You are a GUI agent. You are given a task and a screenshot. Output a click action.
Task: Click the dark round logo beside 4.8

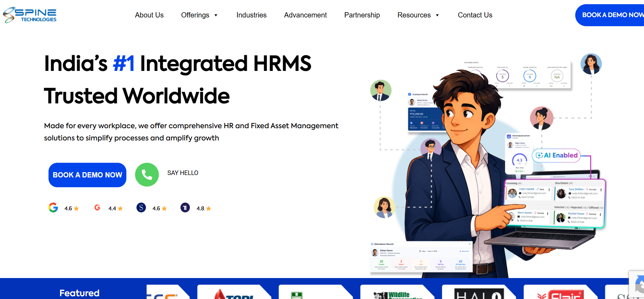[185, 208]
